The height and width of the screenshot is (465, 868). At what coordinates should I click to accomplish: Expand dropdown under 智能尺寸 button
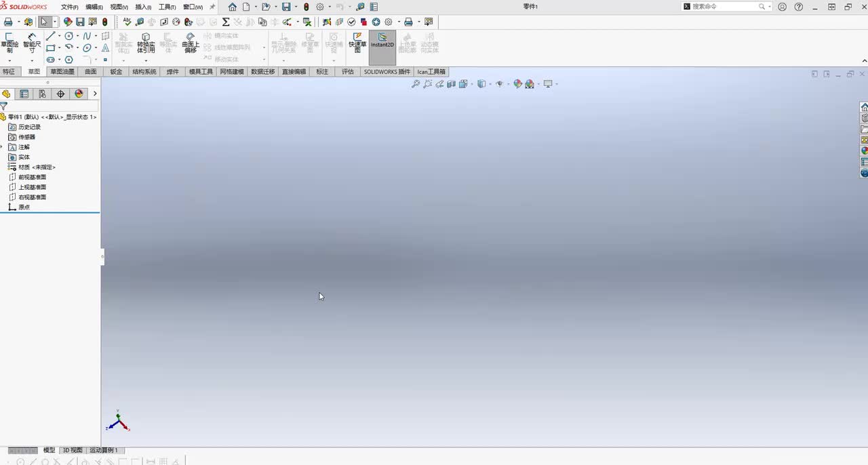[x=32, y=60]
